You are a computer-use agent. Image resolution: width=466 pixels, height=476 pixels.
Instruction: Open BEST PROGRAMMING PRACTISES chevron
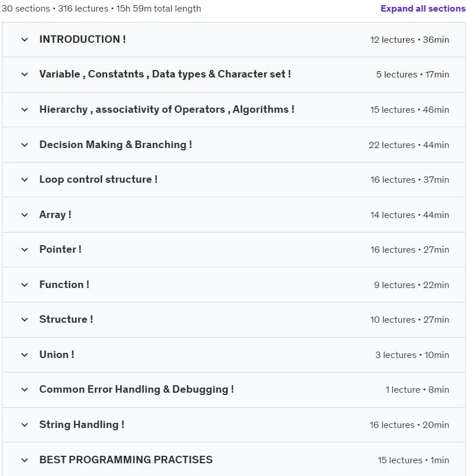[x=25, y=460]
